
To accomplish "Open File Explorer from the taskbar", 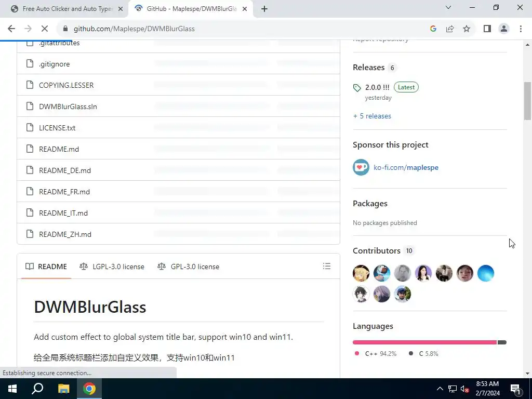I will 63,389.
